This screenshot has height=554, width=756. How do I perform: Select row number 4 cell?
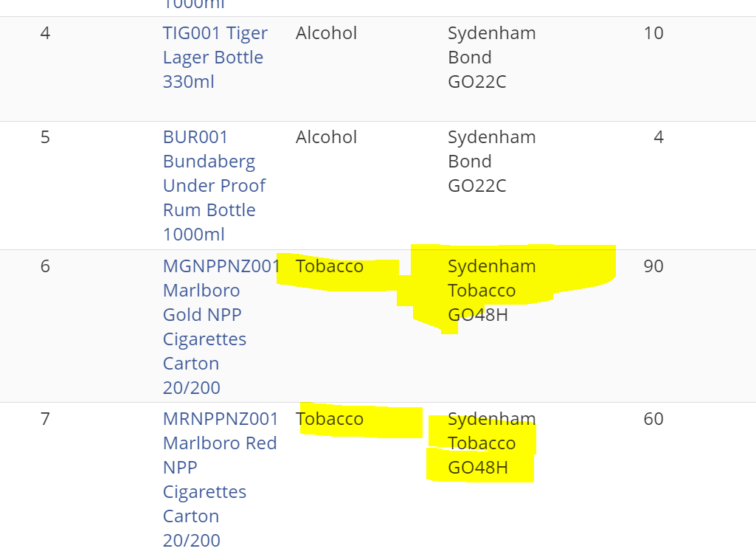coord(45,33)
